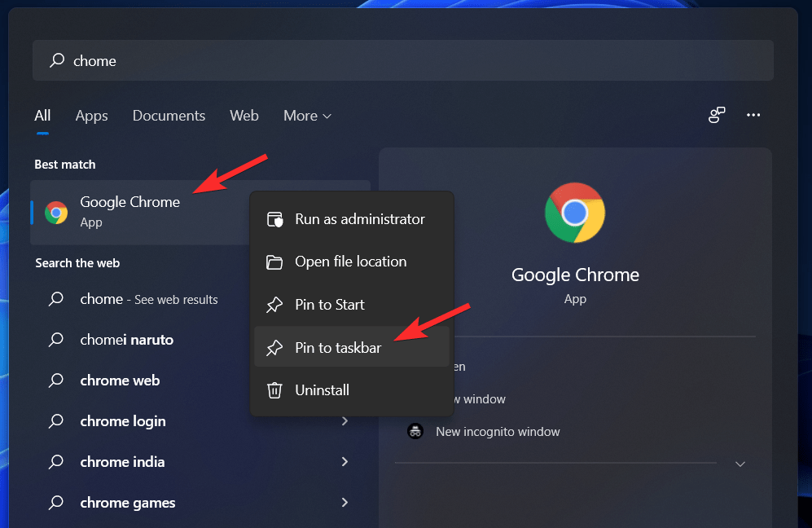Choose Open file location
This screenshot has width=812, height=528.
(352, 262)
